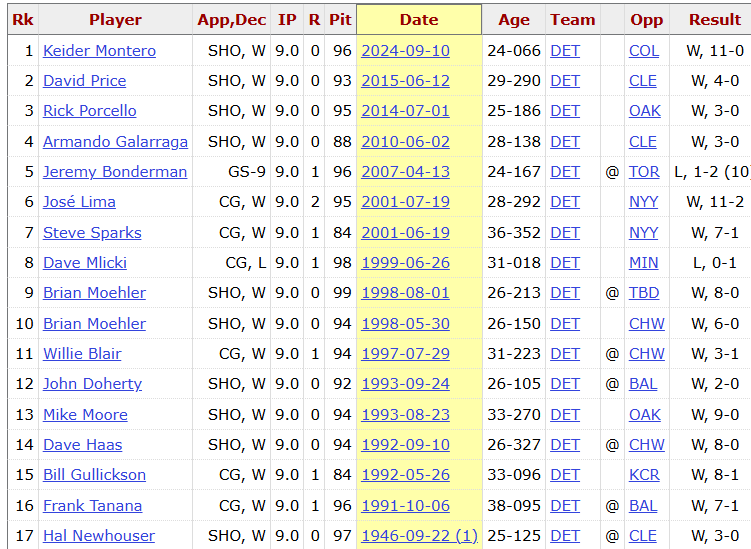Open the 1993-08-23 game date link

405,415
